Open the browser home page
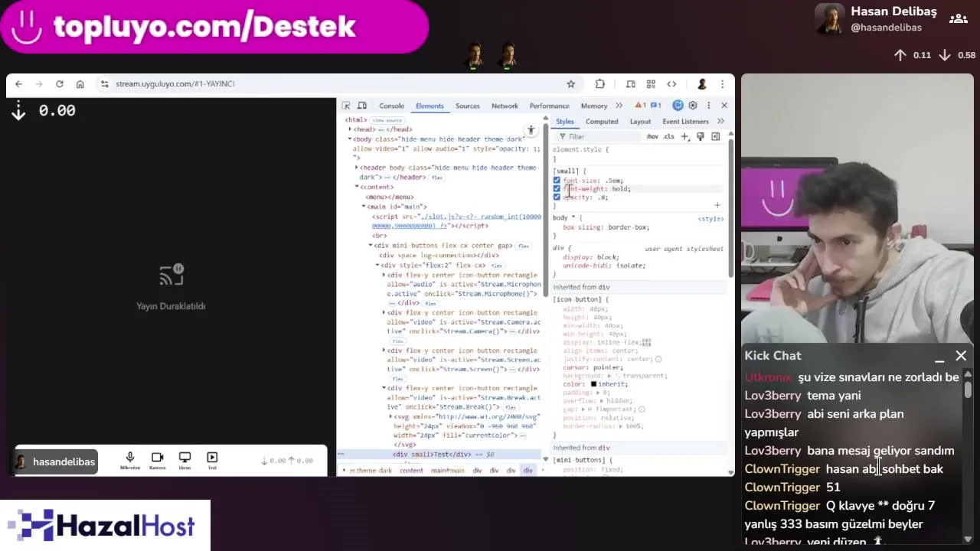 [x=80, y=84]
